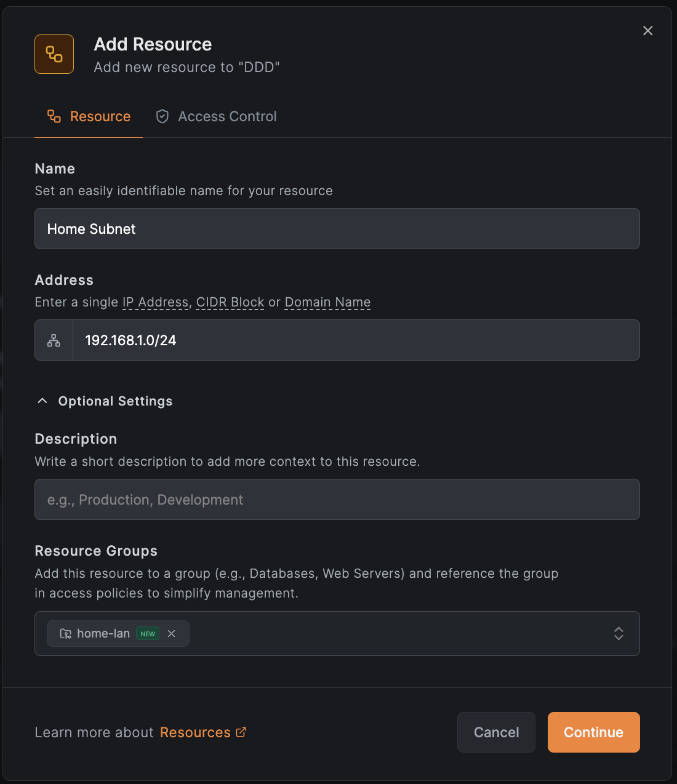The width and height of the screenshot is (677, 784).
Task: Click the shield icon of Access Control
Action: pyautogui.click(x=162, y=116)
